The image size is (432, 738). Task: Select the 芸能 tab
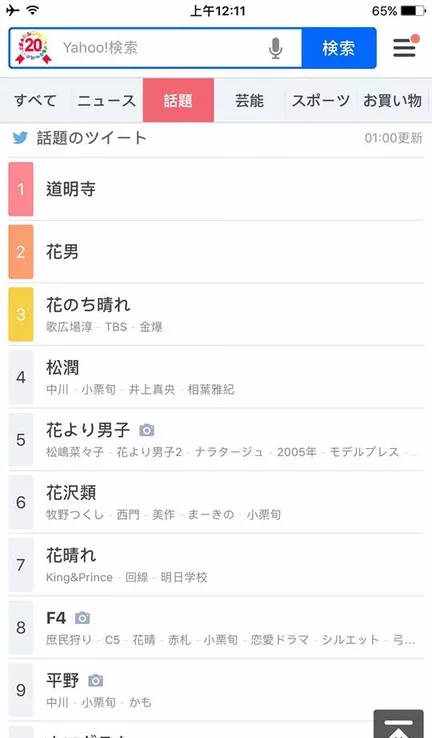(249, 100)
